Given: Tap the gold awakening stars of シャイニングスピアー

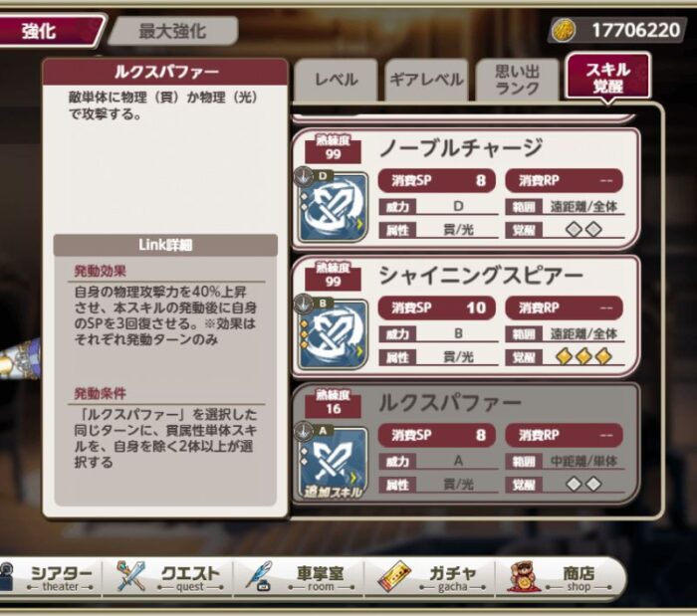Looking at the screenshot, I should [x=583, y=356].
